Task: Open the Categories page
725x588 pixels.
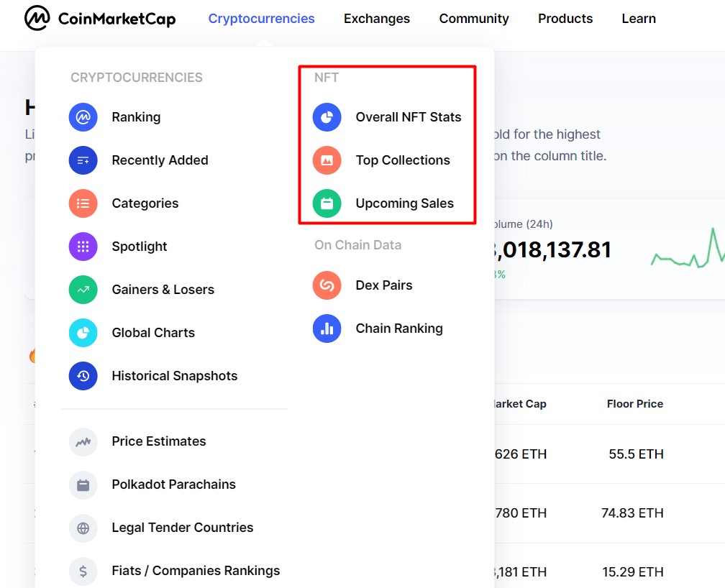Action: 145,203
